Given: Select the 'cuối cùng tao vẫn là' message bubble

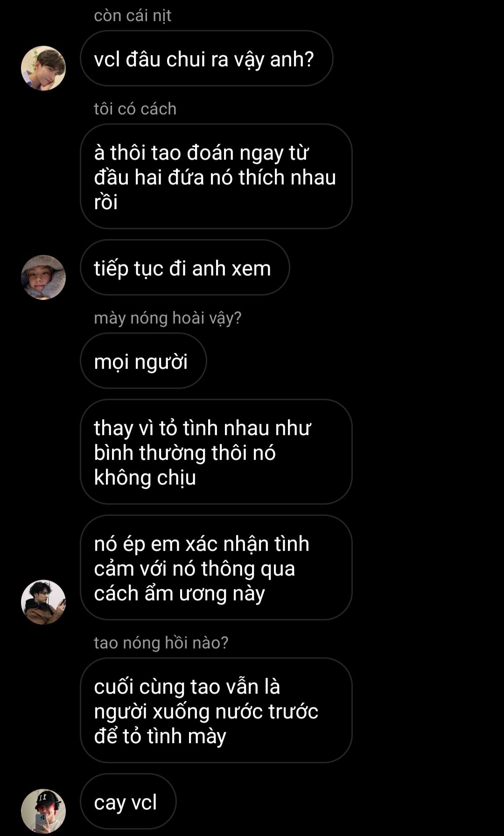Looking at the screenshot, I should (216, 710).
